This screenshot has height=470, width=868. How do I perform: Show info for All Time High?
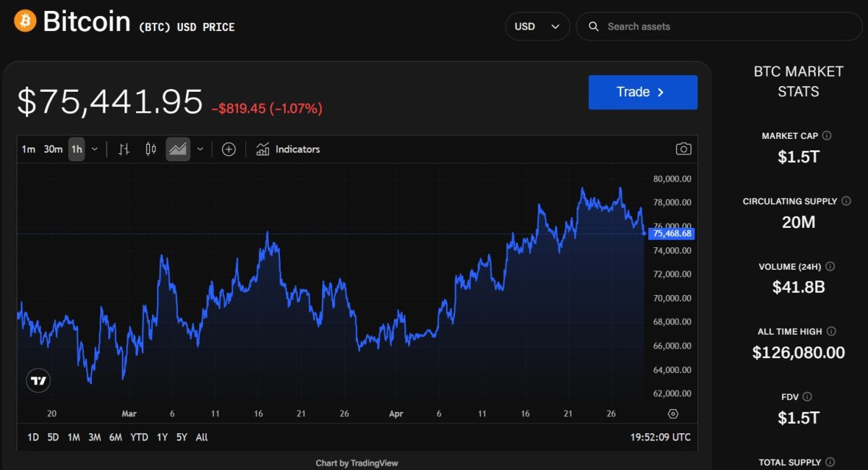pyautogui.click(x=831, y=331)
